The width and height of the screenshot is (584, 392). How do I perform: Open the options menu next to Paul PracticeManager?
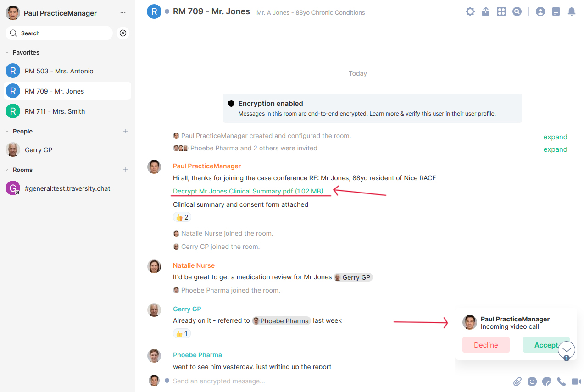pos(122,13)
